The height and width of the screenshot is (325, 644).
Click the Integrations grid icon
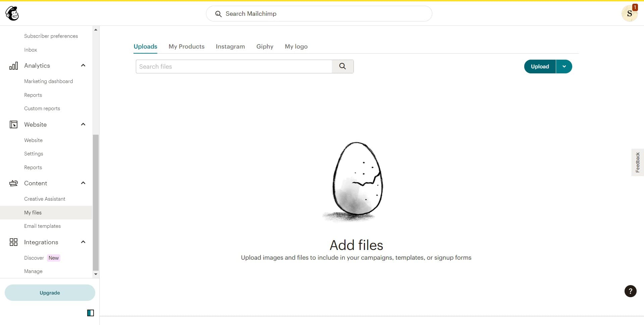pos(13,242)
